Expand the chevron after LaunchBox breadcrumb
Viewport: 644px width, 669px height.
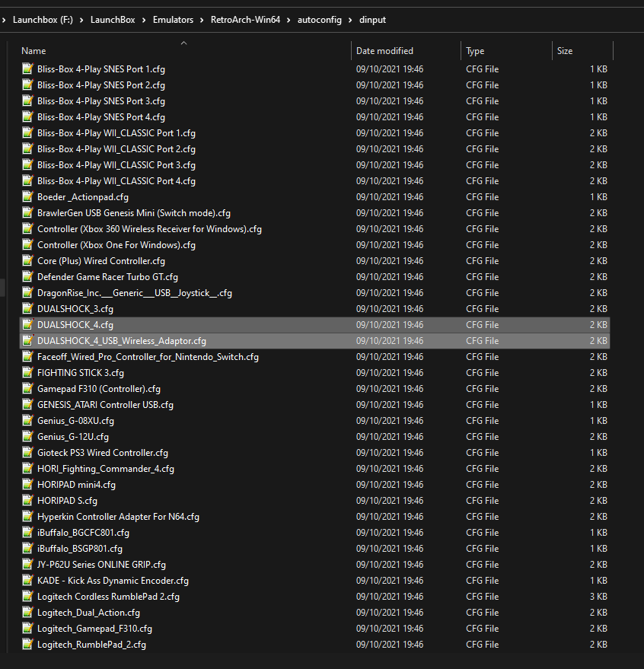pyautogui.click(x=144, y=20)
